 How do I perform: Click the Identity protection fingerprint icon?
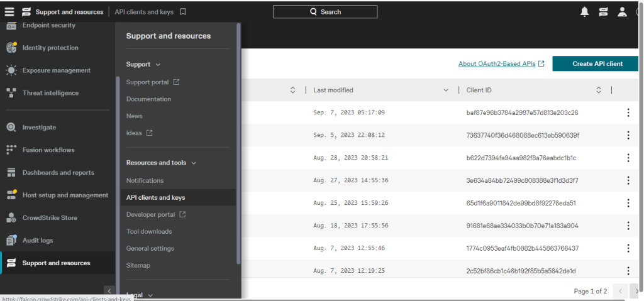pyautogui.click(x=11, y=48)
